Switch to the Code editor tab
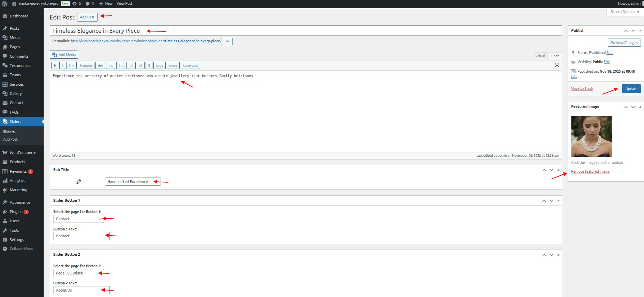 tap(555, 56)
